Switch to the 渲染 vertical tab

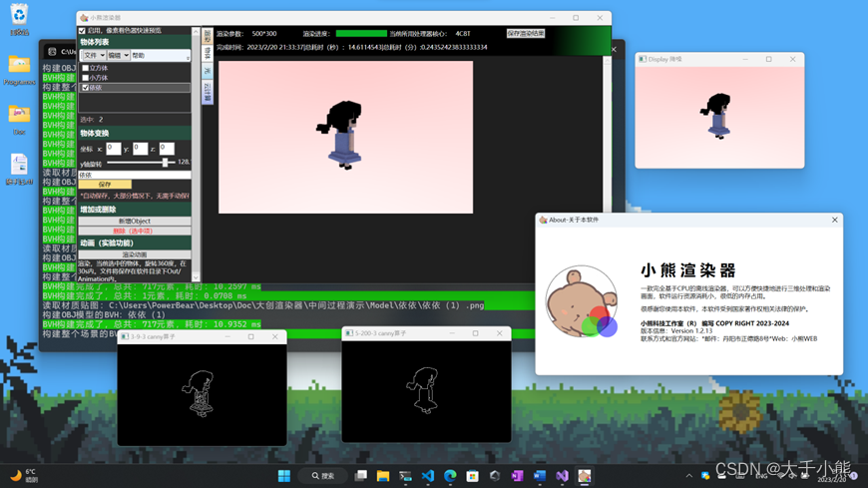coord(208,36)
